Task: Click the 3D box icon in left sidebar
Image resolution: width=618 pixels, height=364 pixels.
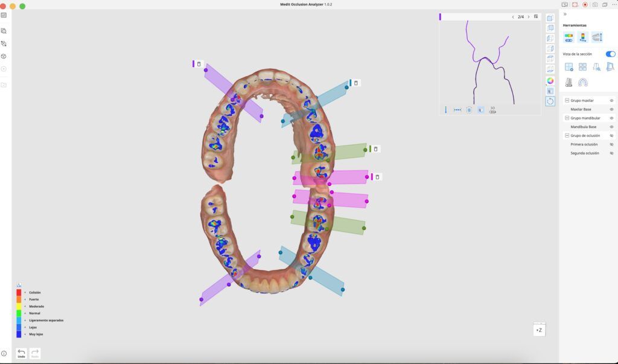Action: [4, 56]
